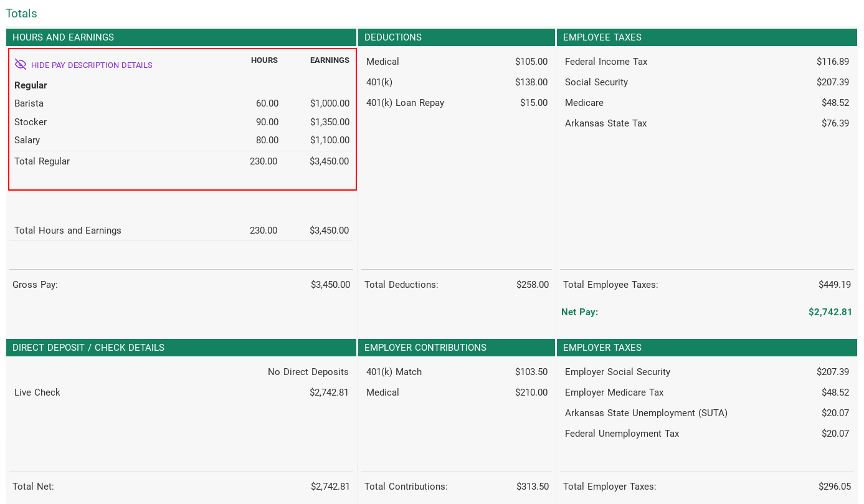Click the HOURS column label

point(264,60)
